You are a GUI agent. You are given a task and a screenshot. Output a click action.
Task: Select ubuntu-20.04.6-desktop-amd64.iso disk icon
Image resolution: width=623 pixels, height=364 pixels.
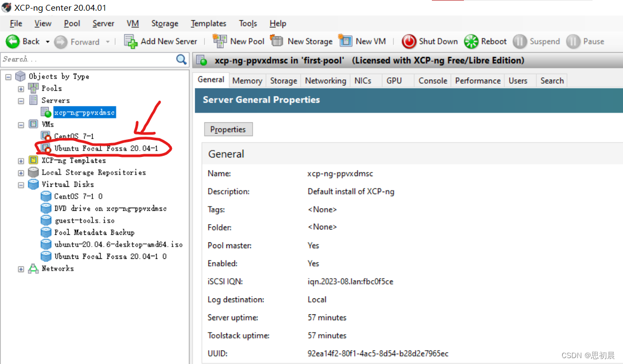pyautogui.click(x=46, y=244)
